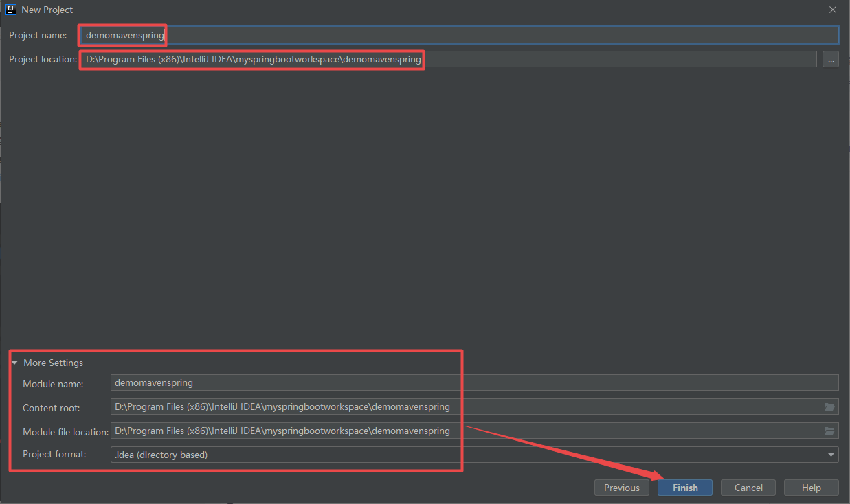Click the Project name input field
The height and width of the screenshot is (504, 850).
460,35
